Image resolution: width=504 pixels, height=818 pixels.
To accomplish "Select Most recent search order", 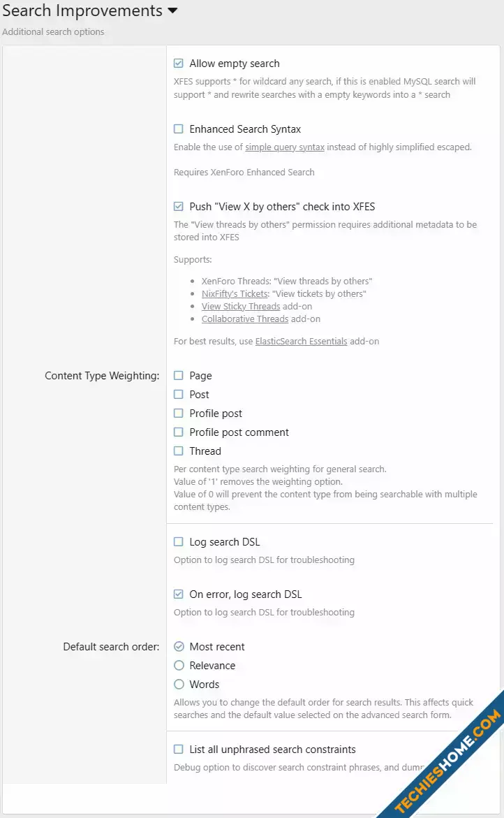I will pos(179,646).
